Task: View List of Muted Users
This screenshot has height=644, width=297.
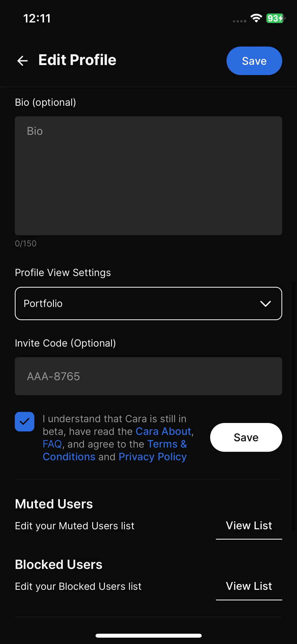Action: point(249,526)
